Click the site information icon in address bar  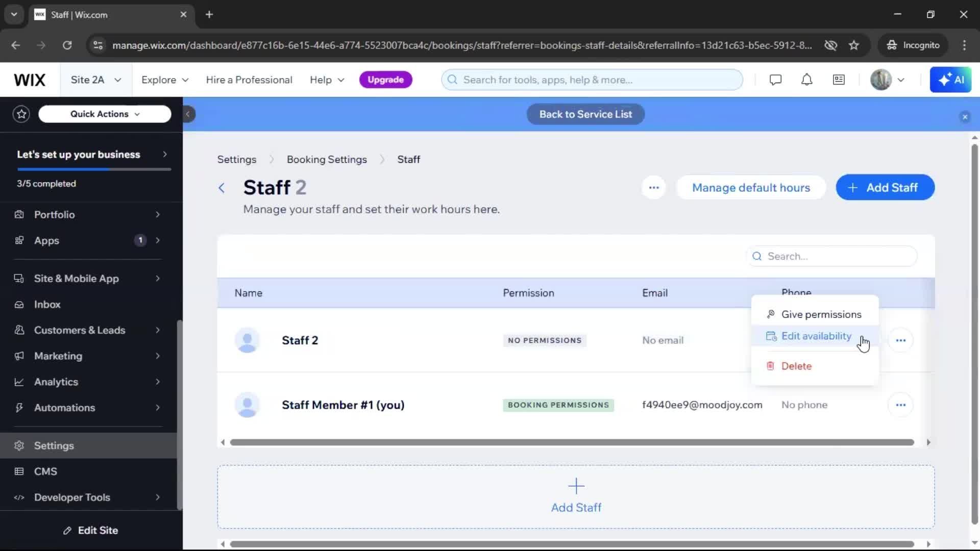97,45
